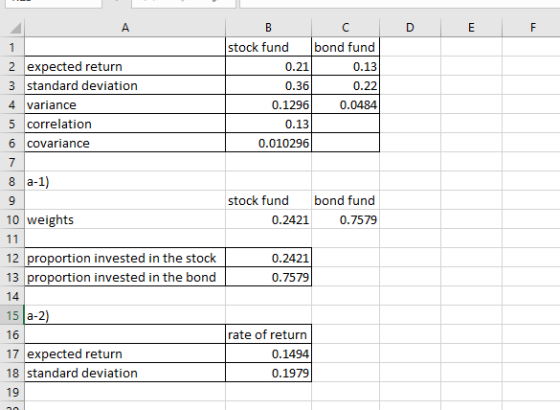Viewport: 560px width, 410px height.
Task: Click 'bond fund' header in row 9
Action: 345,200
